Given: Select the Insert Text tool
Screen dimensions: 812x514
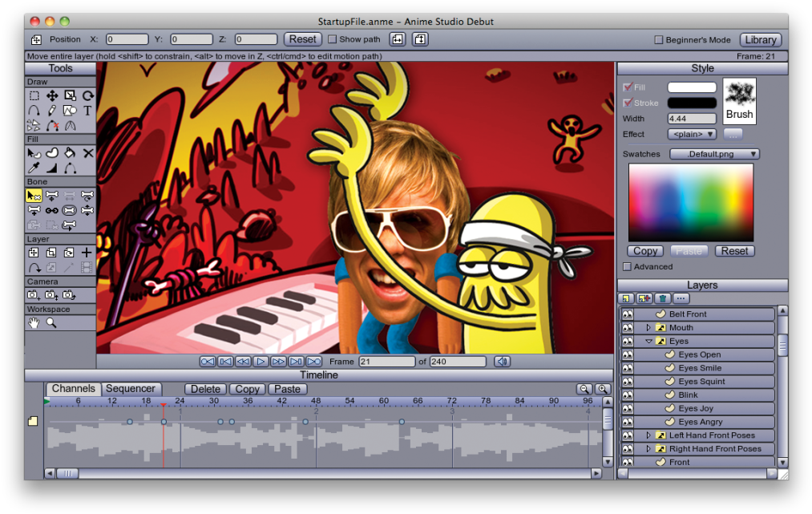Looking at the screenshot, I should click(x=87, y=111).
